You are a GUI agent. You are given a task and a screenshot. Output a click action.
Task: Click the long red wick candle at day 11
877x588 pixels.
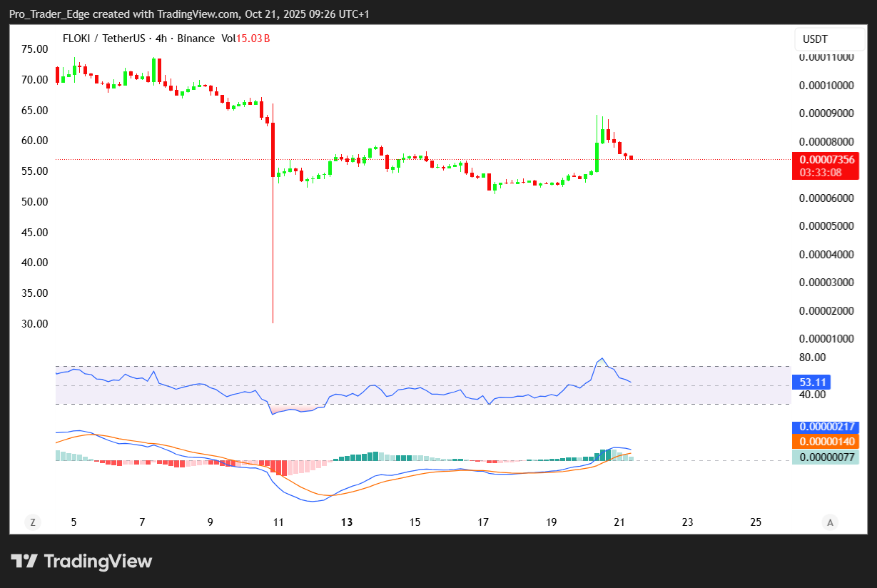point(273,214)
